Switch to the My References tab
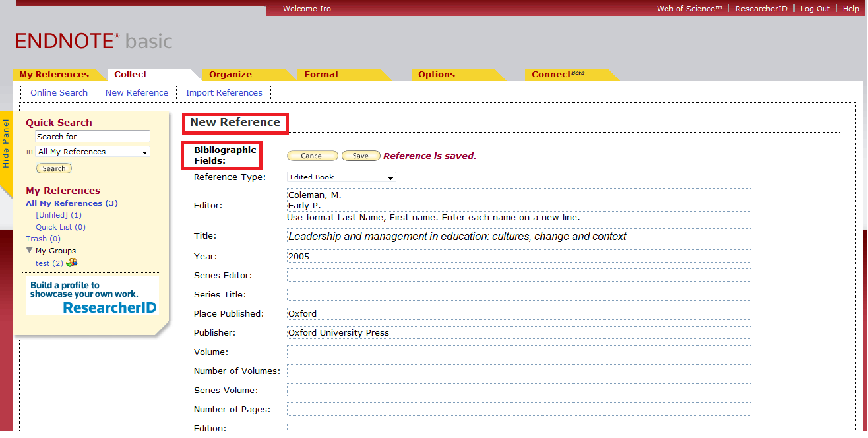The image size is (868, 438). click(x=54, y=75)
